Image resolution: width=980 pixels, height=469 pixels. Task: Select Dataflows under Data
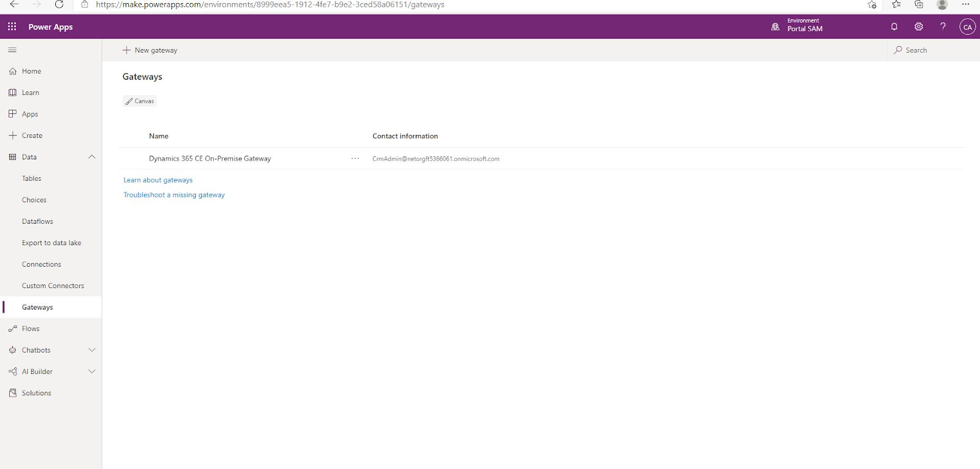37,221
